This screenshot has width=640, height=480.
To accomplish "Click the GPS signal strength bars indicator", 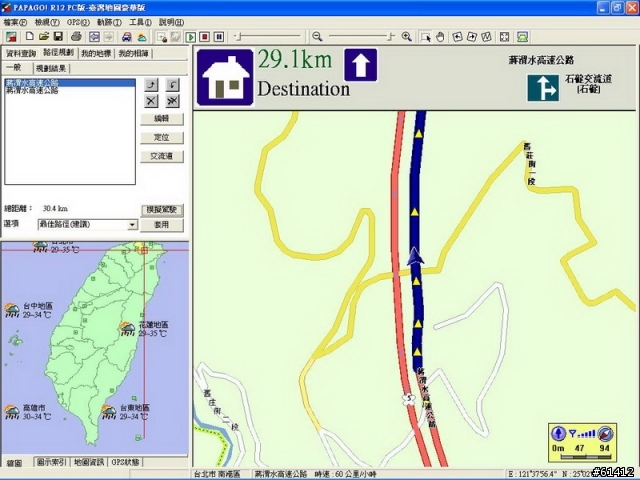I will (x=582, y=434).
